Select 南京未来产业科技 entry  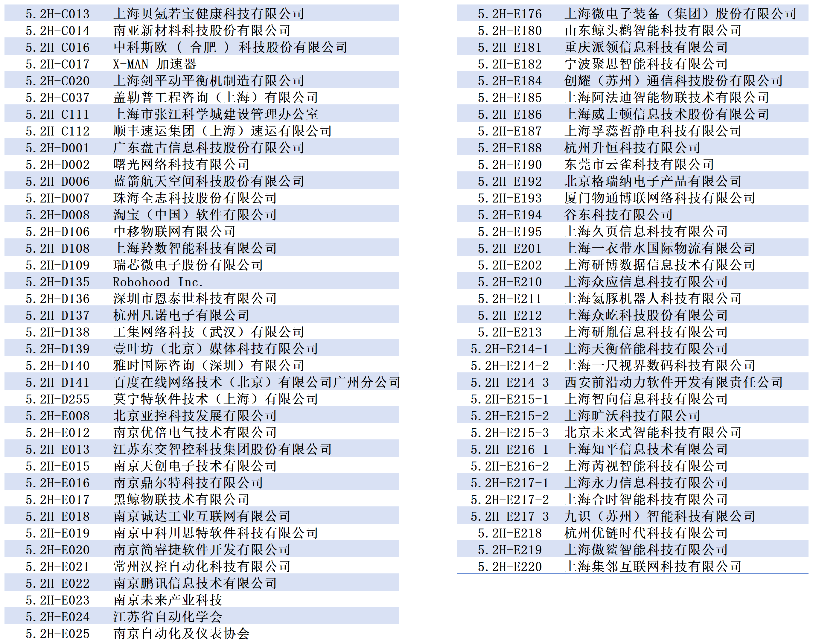pyautogui.click(x=168, y=600)
